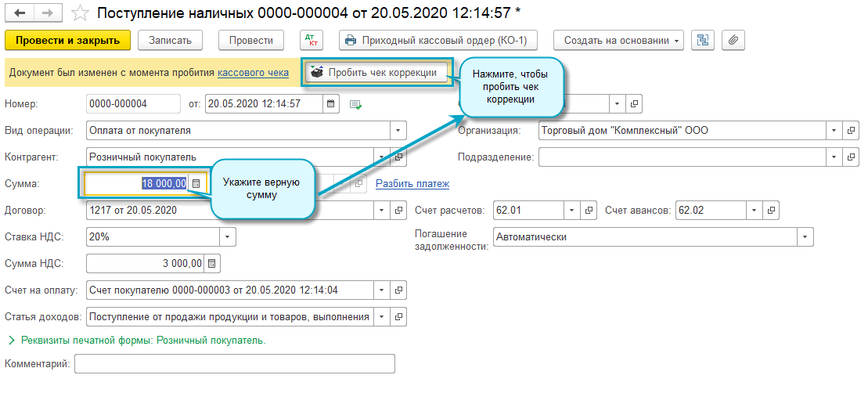Expand the Счет на оплату dropdown
This screenshot has height=404, width=868.
point(382,290)
